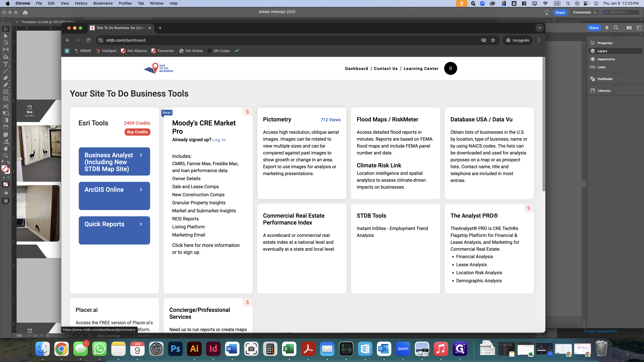644x362 pixels.
Task: Open Photoshop from the dock
Action: pos(175,349)
